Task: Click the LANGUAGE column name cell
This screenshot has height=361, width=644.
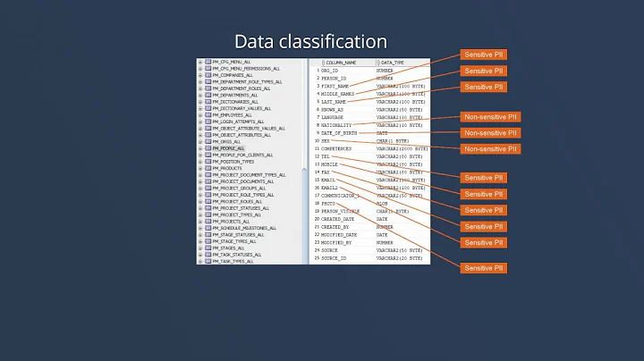Action: (x=332, y=117)
